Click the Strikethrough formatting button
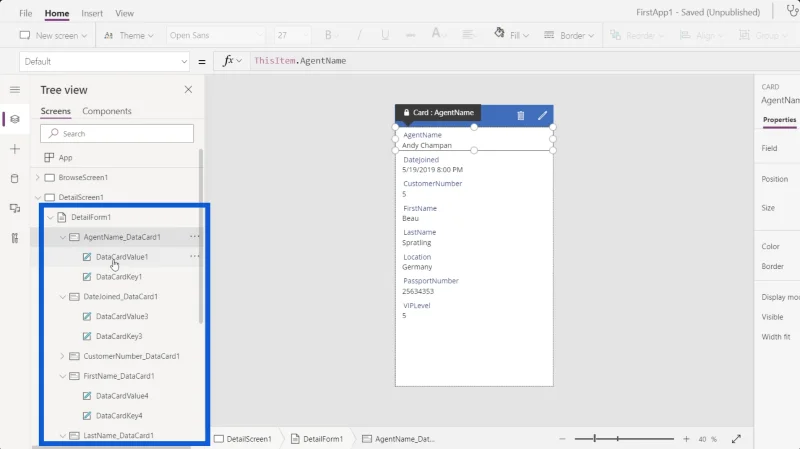Viewport: 800px width, 449px height. 410,35
